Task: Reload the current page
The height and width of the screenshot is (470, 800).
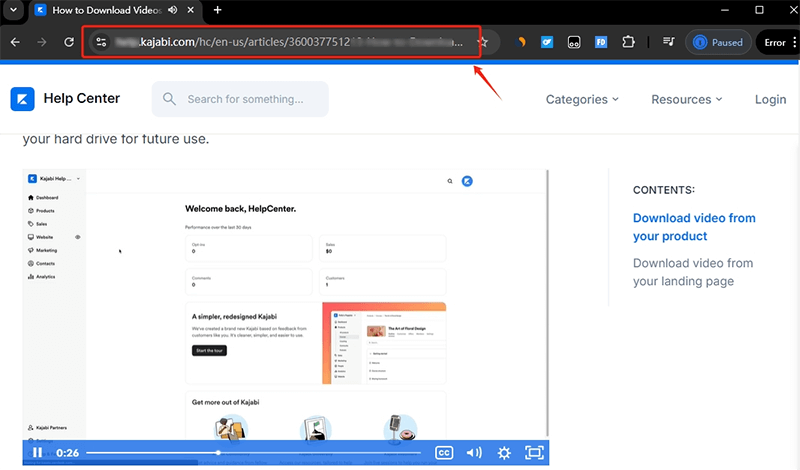Action: pos(69,42)
